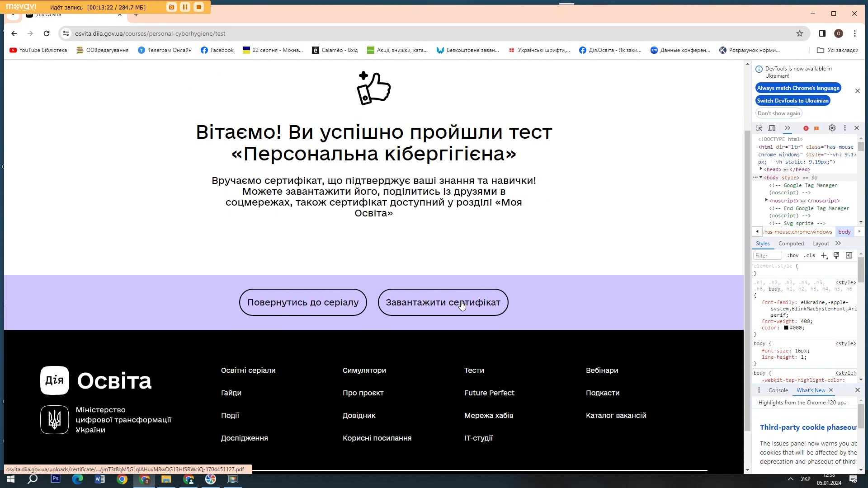Image resolution: width=868 pixels, height=488 pixels.
Task: Open the Chrome profile avatar
Action: point(839,33)
